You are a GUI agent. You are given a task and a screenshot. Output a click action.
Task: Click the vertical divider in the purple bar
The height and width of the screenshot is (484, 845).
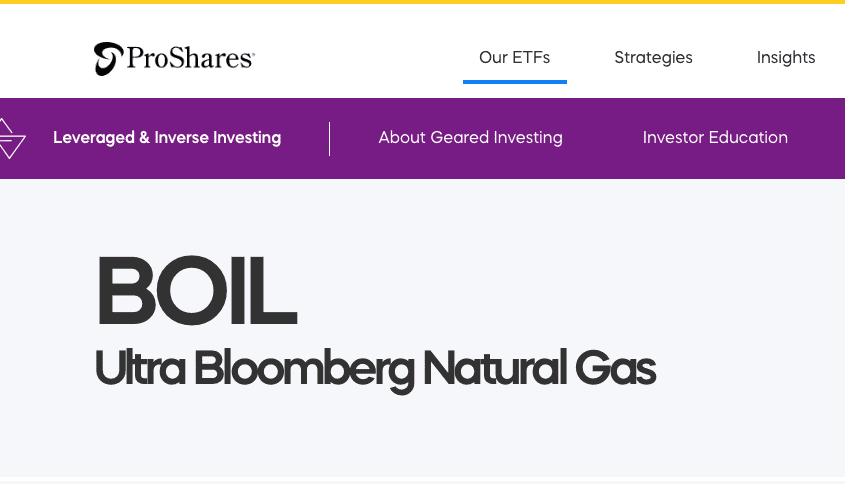click(329, 138)
